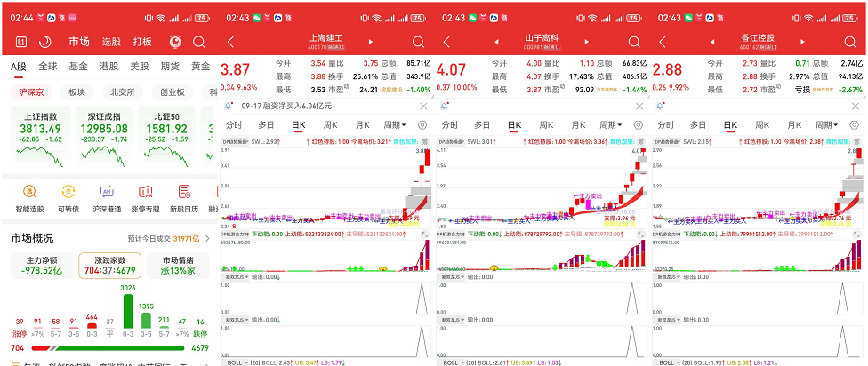Select the 基金 market tab
The width and height of the screenshot is (868, 366).
[x=78, y=67]
